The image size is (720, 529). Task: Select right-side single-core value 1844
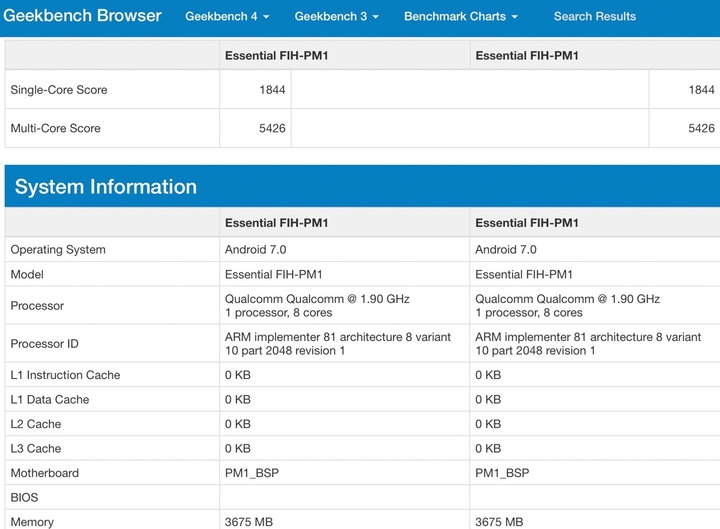(702, 90)
